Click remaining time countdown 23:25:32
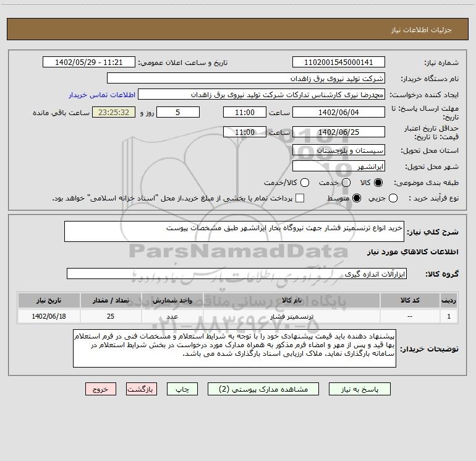The height and width of the screenshot is (461, 476). tap(114, 112)
